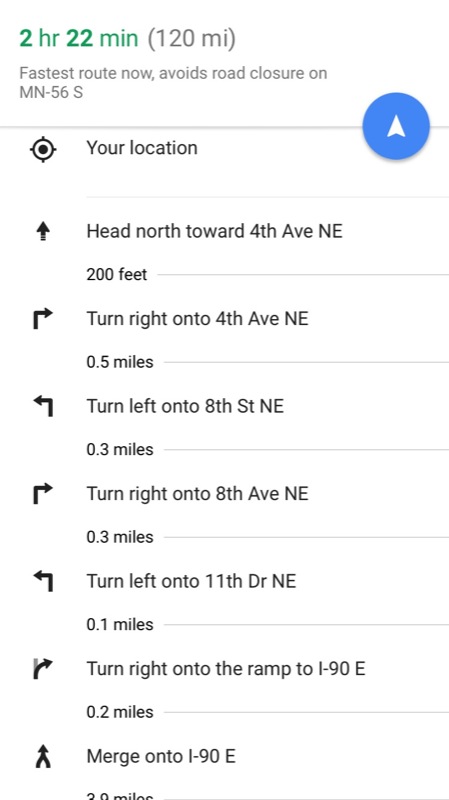This screenshot has width=449, height=800.
Task: Click turn left icon for 11th Dr NE
Action: (43, 582)
